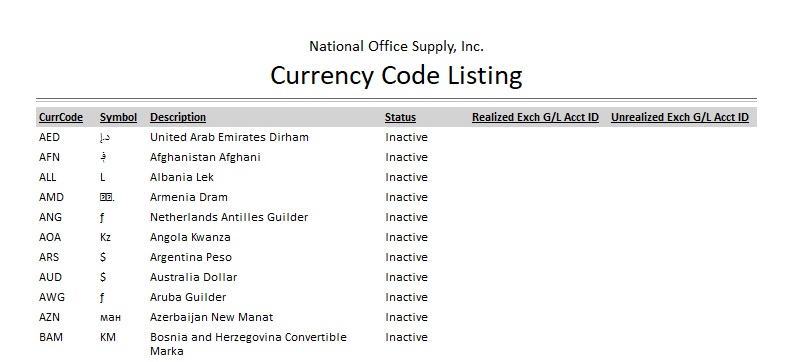This screenshot has height=362, width=789.
Task: Click the Inactive status for AUD
Action: point(407,277)
